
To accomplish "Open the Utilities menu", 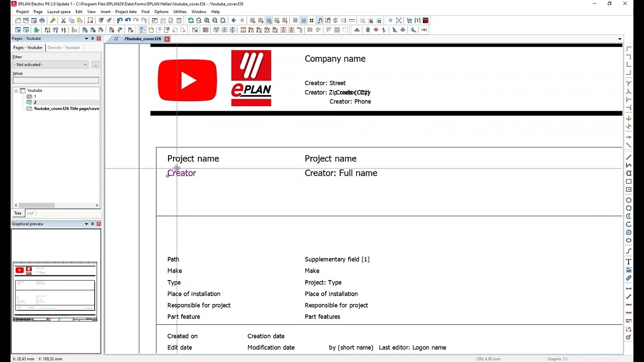I will (180, 12).
